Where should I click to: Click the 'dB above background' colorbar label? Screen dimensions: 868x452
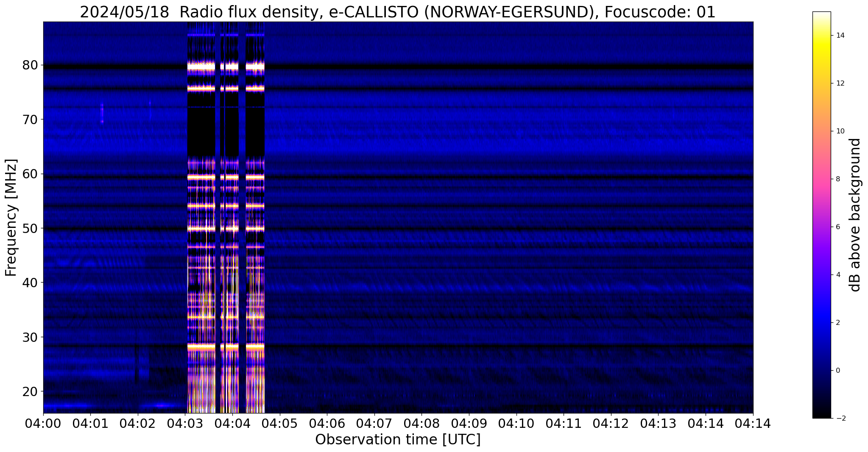tap(855, 215)
